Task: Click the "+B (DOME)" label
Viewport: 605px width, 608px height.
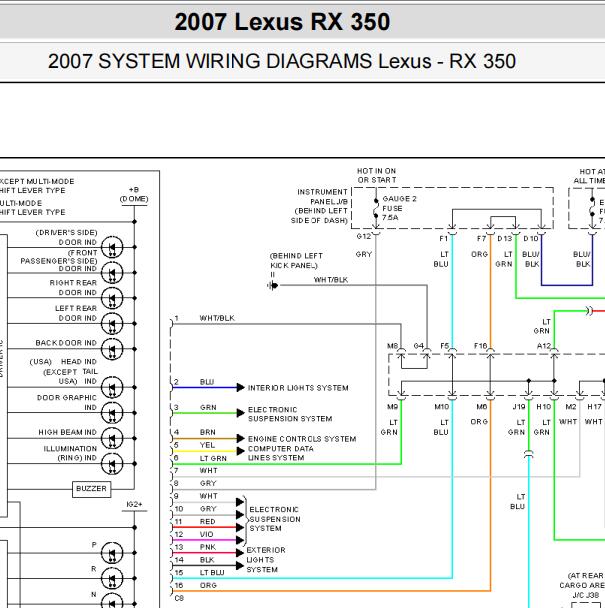Action: click(134, 194)
